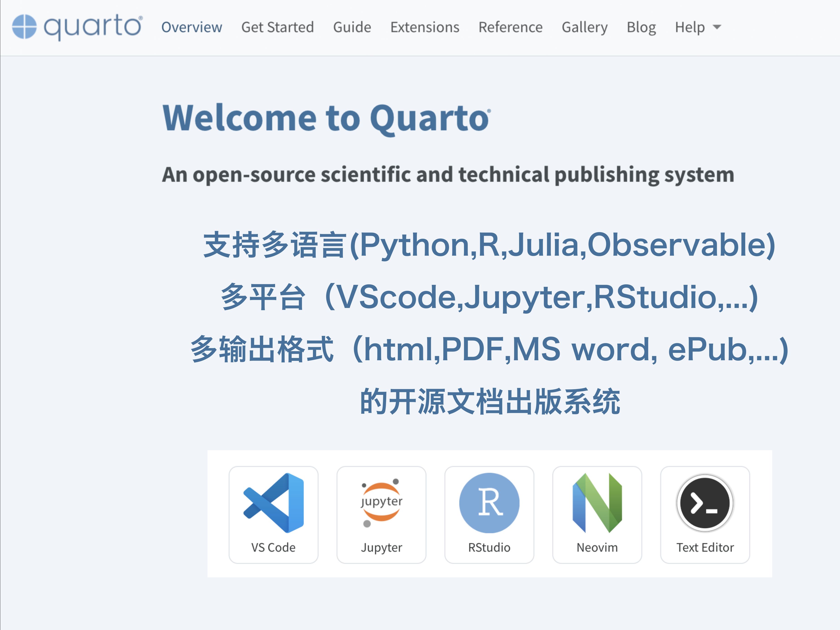Click the Neovim logo icon
840x630 pixels.
pos(597,503)
